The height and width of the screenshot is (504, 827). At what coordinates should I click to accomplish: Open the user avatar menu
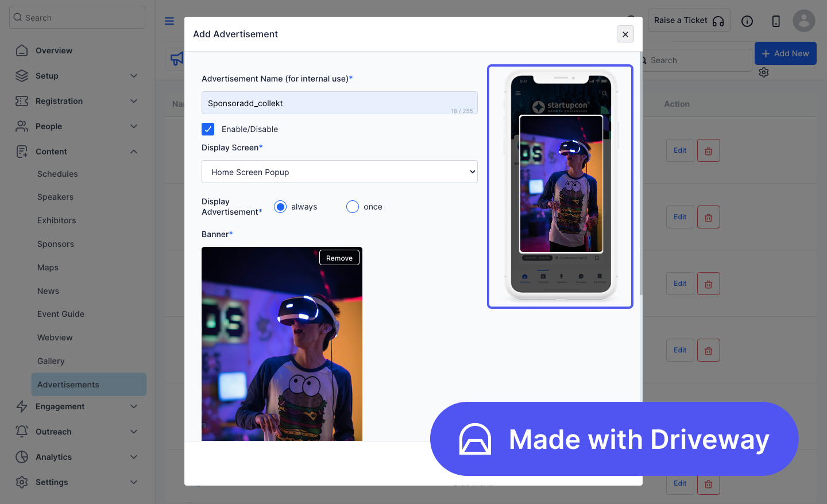pos(804,21)
